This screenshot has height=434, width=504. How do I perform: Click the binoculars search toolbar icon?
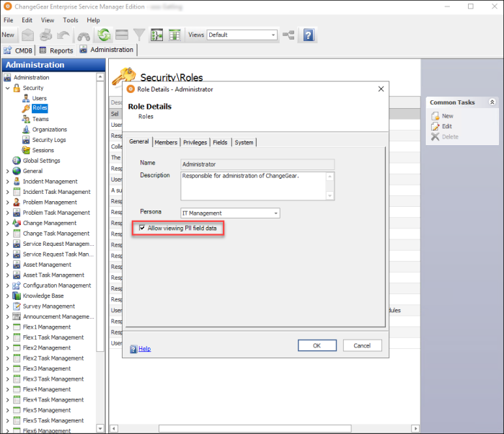click(84, 36)
